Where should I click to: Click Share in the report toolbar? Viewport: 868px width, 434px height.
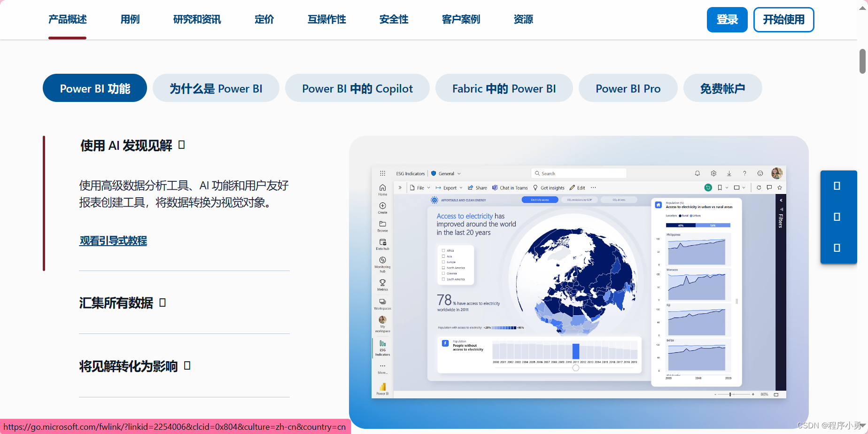pyautogui.click(x=477, y=188)
